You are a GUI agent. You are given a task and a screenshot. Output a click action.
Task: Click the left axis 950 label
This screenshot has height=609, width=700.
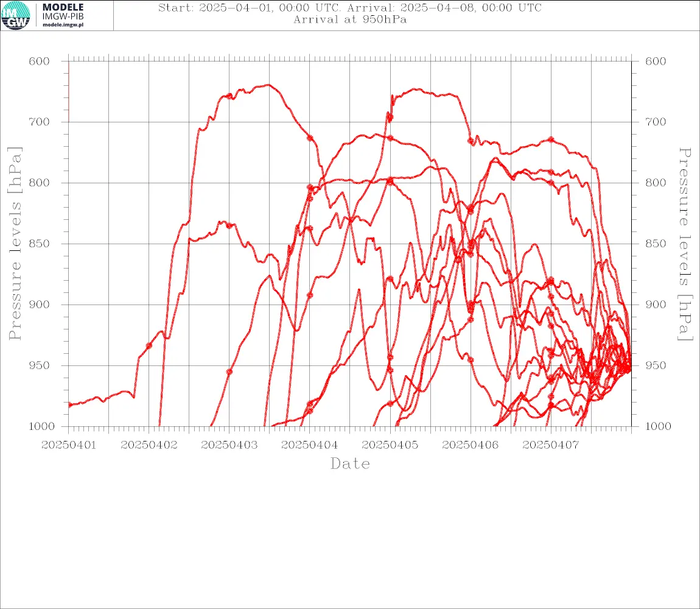[x=39, y=365]
